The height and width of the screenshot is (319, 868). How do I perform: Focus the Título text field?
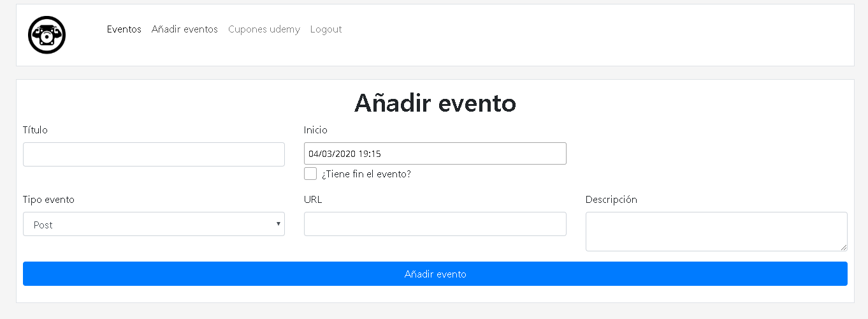click(154, 154)
